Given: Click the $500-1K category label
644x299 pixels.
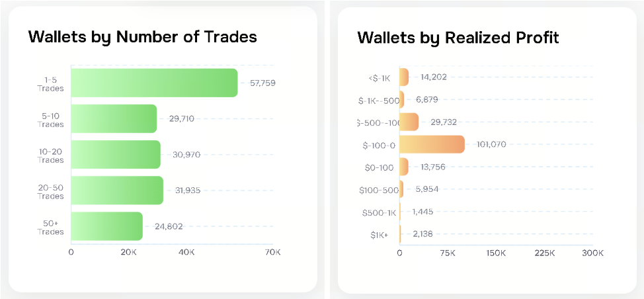Looking at the screenshot, I should tap(379, 212).
